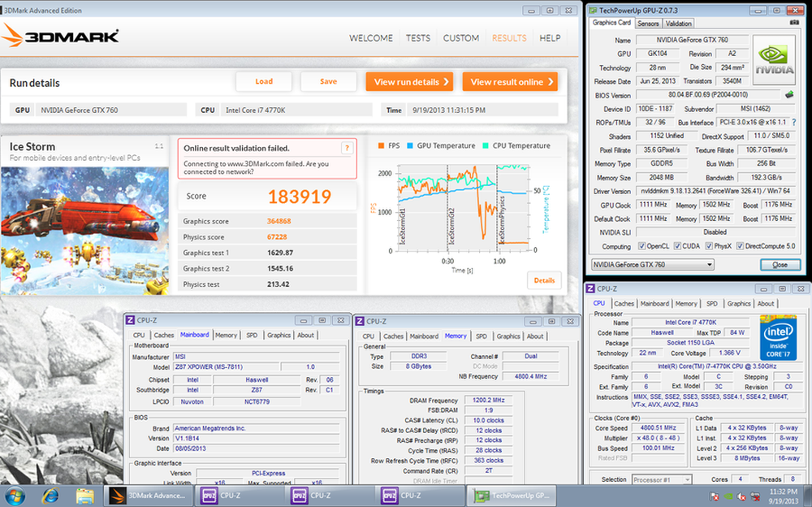
Task: Switch to TechPowerUp GPU-Z on the taskbar
Action: tap(512, 496)
